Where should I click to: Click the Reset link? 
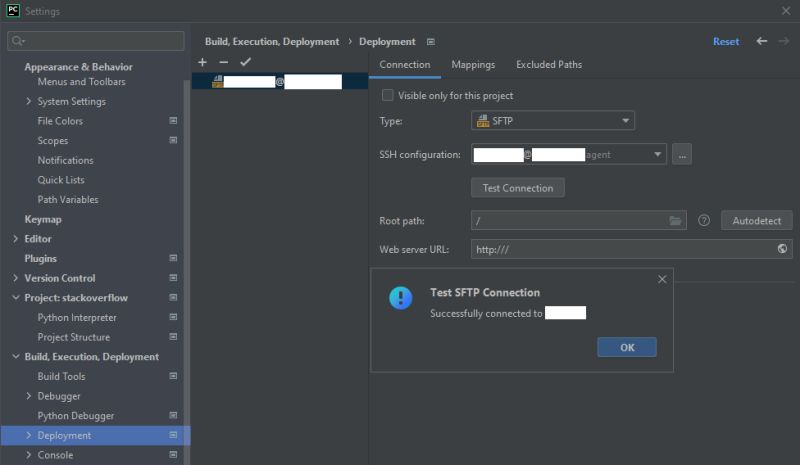pos(726,41)
